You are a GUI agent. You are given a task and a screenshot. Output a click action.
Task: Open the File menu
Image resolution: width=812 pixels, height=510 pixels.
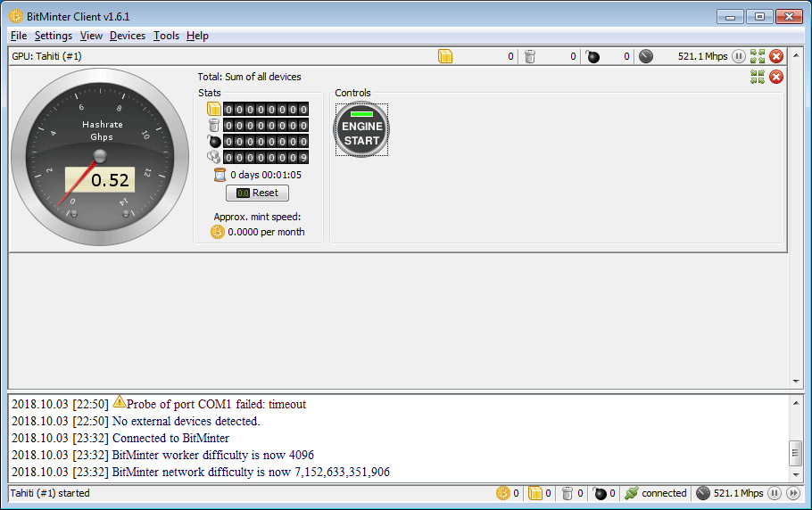(x=19, y=36)
